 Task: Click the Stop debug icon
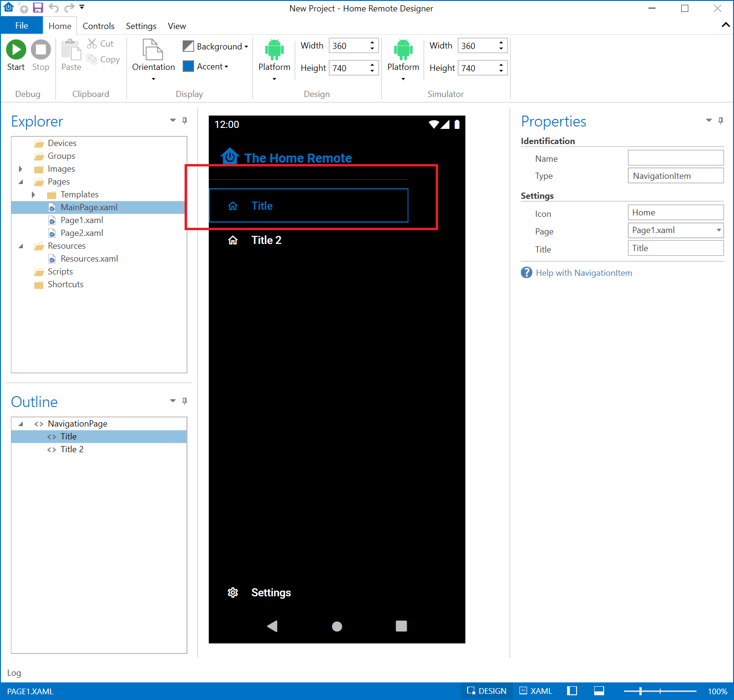pos(41,49)
